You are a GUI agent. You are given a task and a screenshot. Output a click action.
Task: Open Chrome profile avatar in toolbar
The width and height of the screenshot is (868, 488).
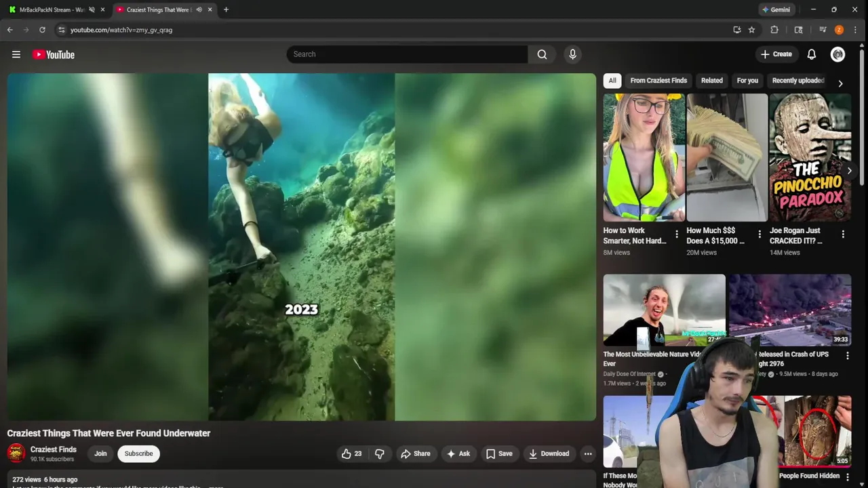point(839,30)
